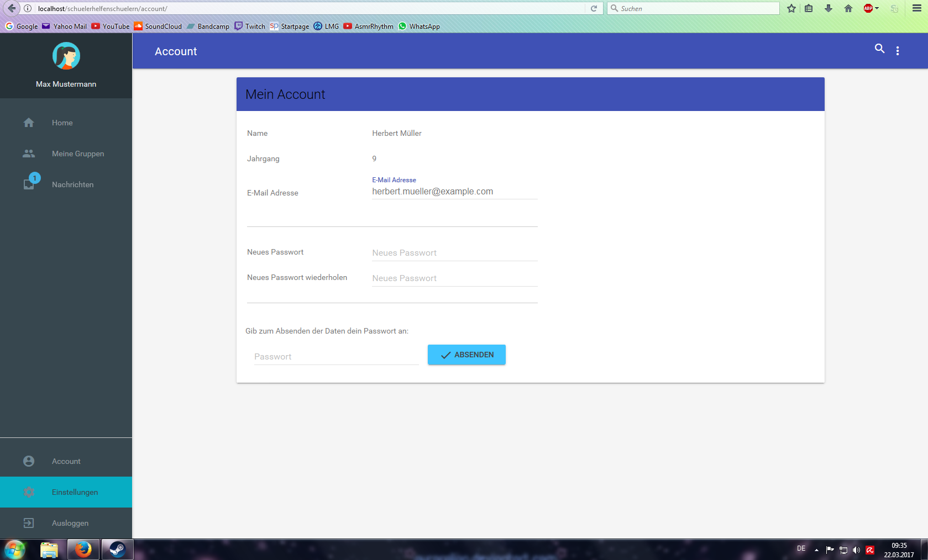Open Account in the sidebar menu
The width and height of the screenshot is (928, 560).
pyautogui.click(x=66, y=461)
